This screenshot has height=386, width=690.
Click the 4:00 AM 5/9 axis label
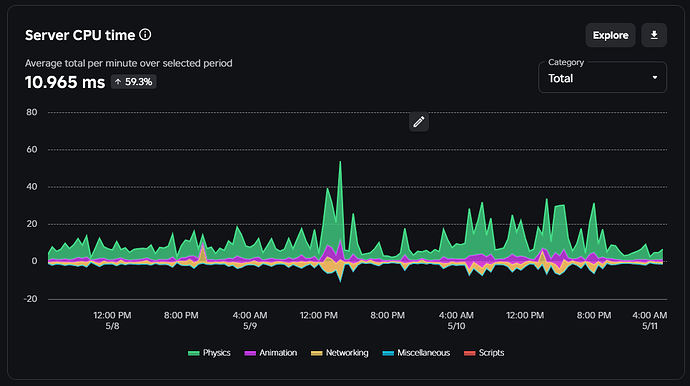(250, 320)
